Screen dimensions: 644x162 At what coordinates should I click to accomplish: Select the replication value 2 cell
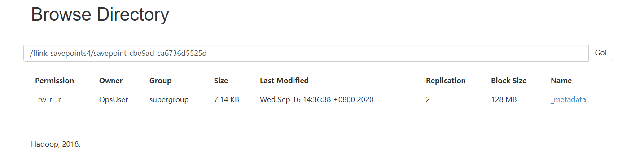(x=428, y=100)
